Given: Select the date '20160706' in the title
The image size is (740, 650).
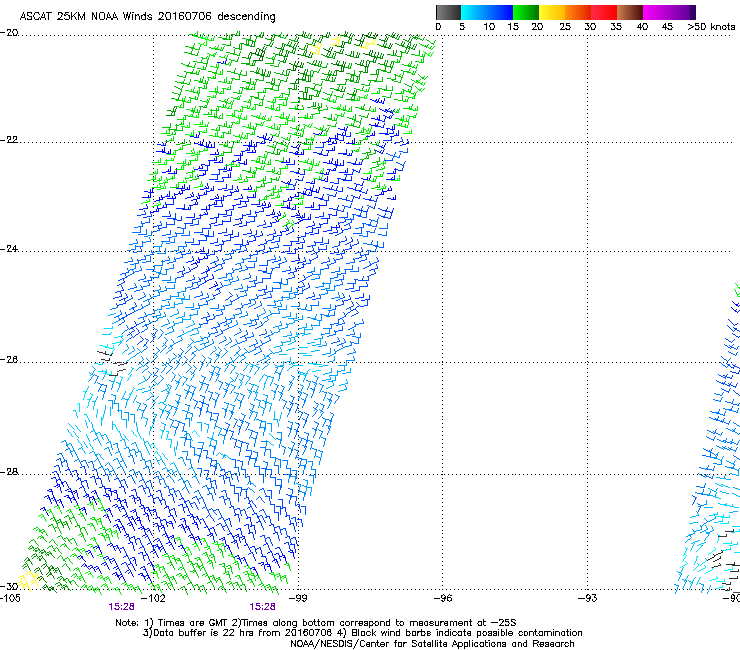Looking at the screenshot, I should [x=185, y=16].
